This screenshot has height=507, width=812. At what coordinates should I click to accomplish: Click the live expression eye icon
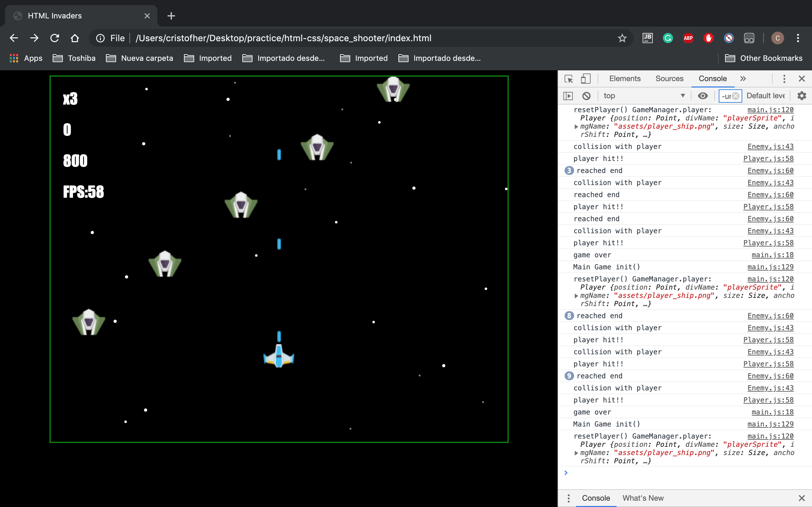[x=703, y=96]
